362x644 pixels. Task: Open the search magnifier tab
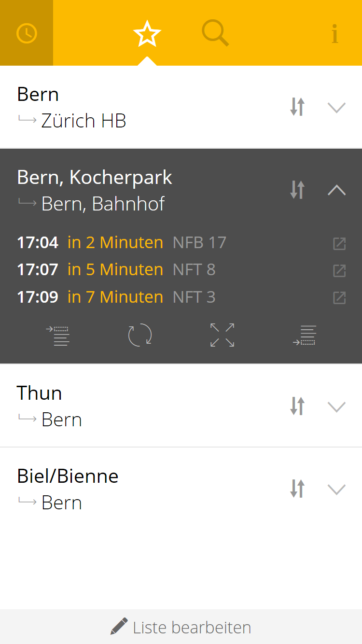(215, 33)
